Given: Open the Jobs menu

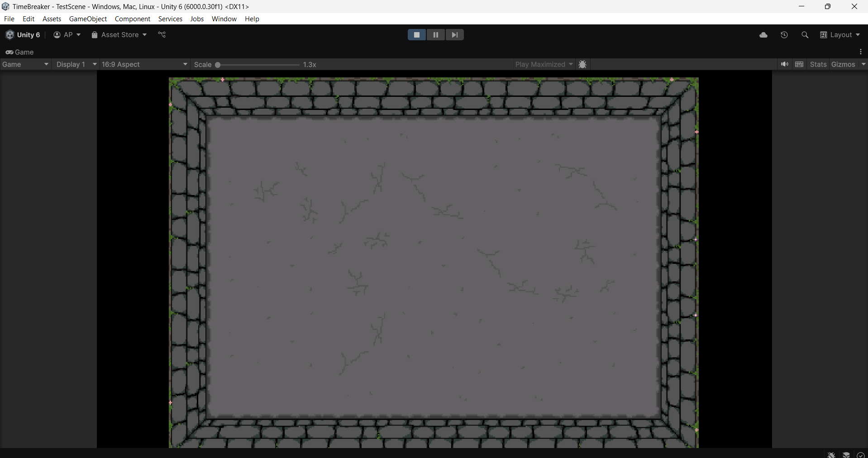Looking at the screenshot, I should (x=197, y=19).
